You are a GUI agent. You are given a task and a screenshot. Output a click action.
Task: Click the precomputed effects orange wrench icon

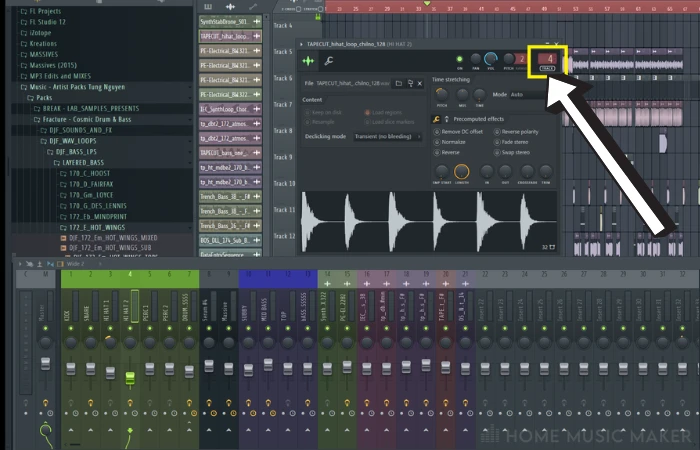[436, 119]
